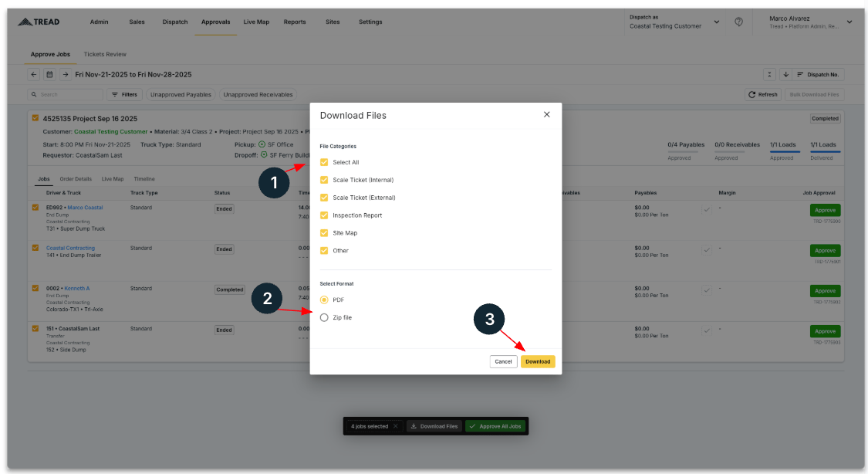Image resolution: width=868 pixels, height=474 pixels.
Task: Expand the Dispatch as customer dropdown
Action: coord(716,22)
